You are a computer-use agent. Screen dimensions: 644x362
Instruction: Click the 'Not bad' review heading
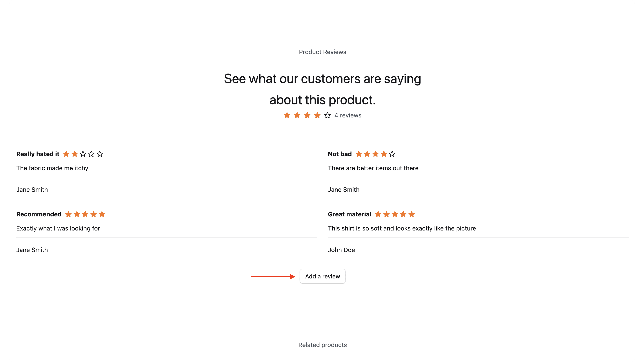(340, 154)
